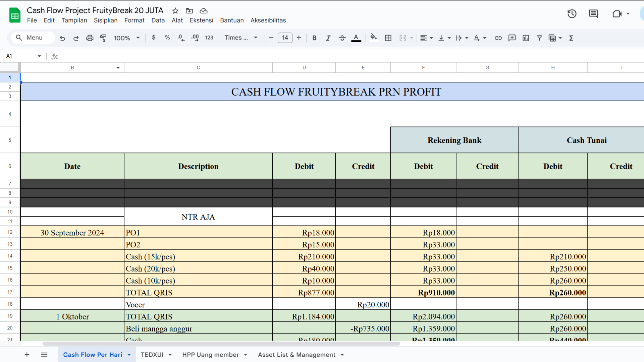Move document to folder icon
Image resolution: width=644 pixels, height=362 pixels.
(x=190, y=11)
